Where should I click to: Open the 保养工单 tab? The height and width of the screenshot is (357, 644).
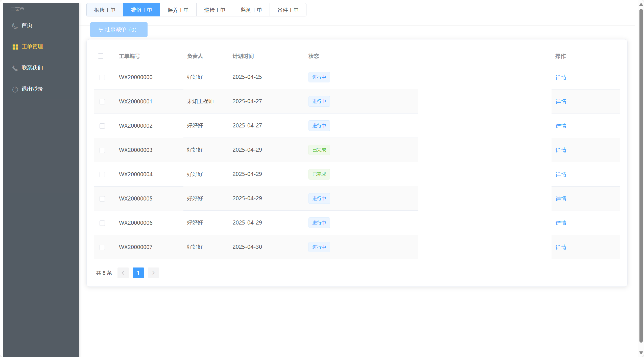pyautogui.click(x=178, y=10)
